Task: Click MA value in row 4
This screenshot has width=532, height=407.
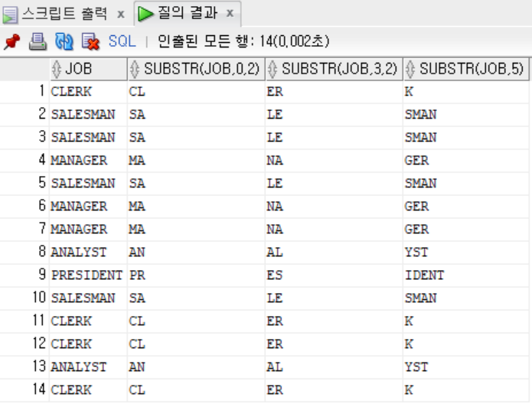Action: [x=137, y=161]
